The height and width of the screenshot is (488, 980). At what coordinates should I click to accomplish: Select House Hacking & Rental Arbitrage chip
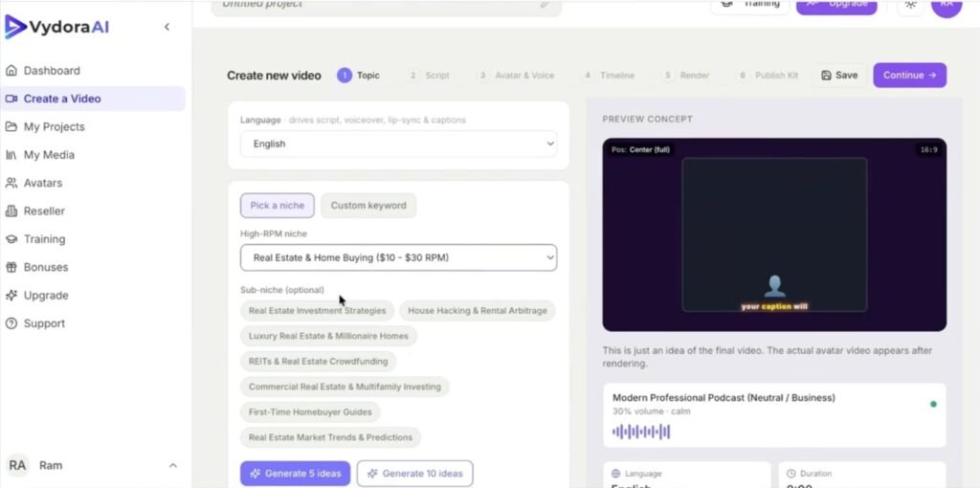point(478,311)
